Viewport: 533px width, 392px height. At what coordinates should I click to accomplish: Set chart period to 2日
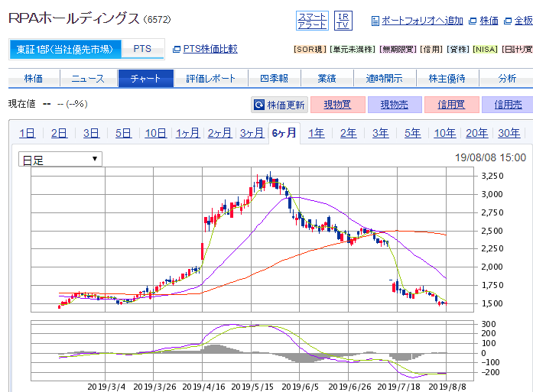pyautogui.click(x=59, y=133)
